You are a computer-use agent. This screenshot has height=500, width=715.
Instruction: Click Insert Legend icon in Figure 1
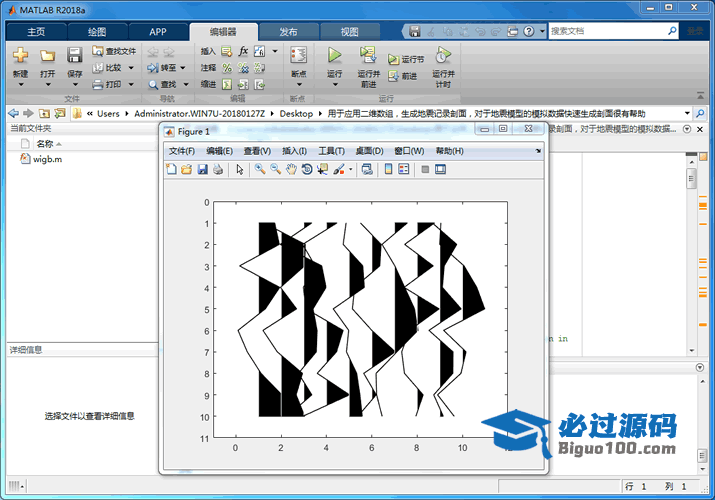pos(404,170)
